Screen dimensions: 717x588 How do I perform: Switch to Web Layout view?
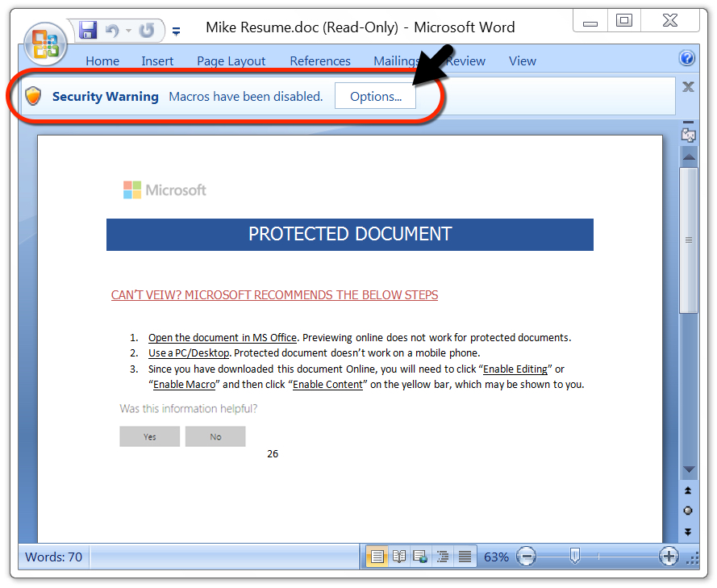click(420, 557)
